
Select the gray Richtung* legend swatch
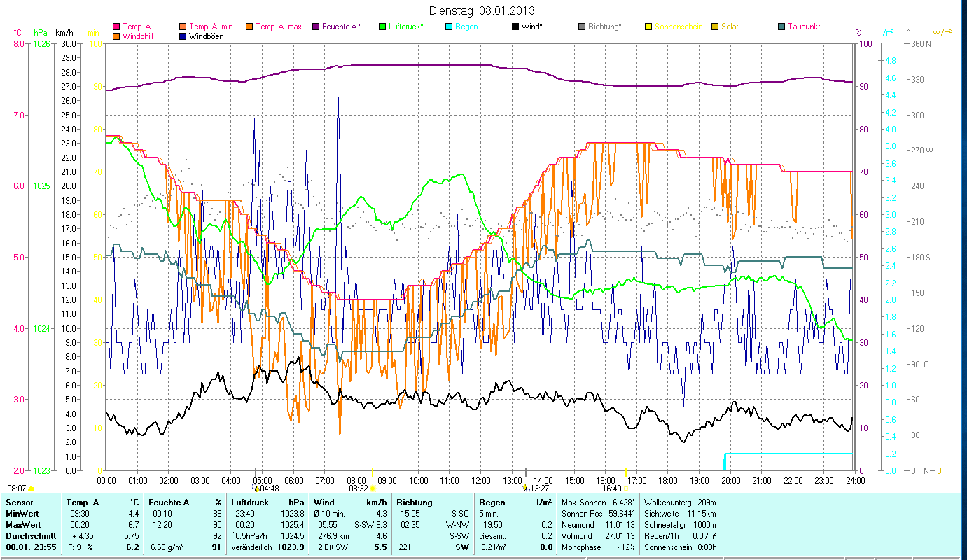[582, 27]
